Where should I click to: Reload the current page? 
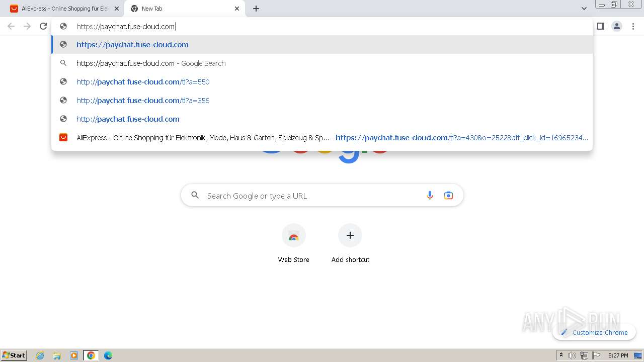tap(43, 26)
